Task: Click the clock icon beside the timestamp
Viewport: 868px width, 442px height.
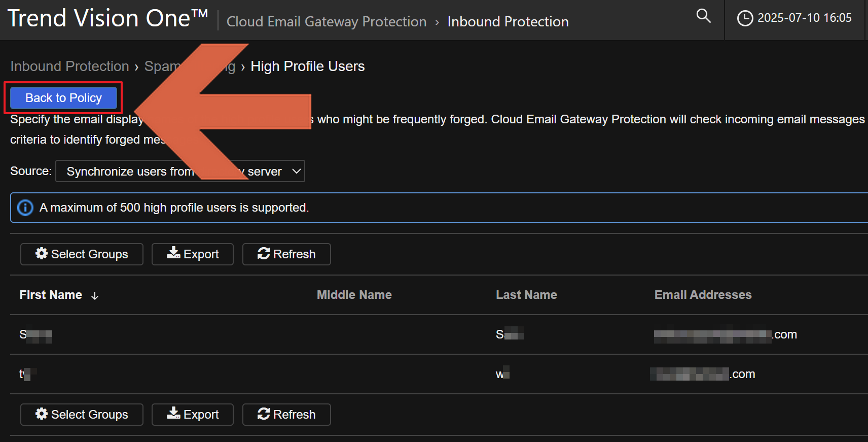Action: click(x=744, y=18)
